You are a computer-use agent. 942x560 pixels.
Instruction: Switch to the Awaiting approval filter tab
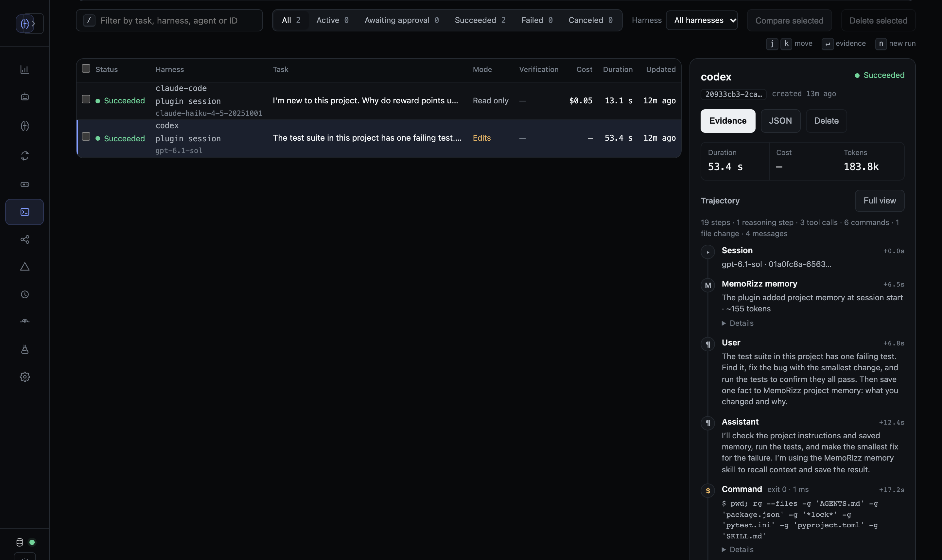pyautogui.click(x=401, y=20)
